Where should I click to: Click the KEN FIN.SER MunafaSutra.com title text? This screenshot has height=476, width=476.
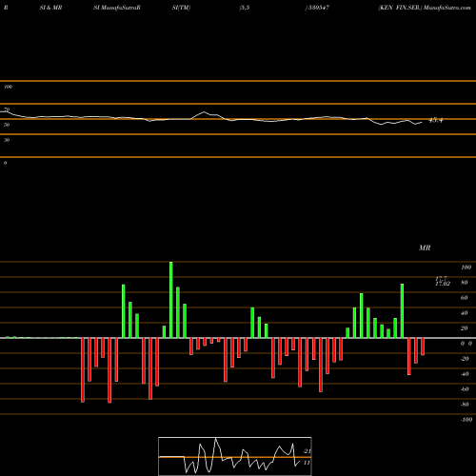[425, 8]
